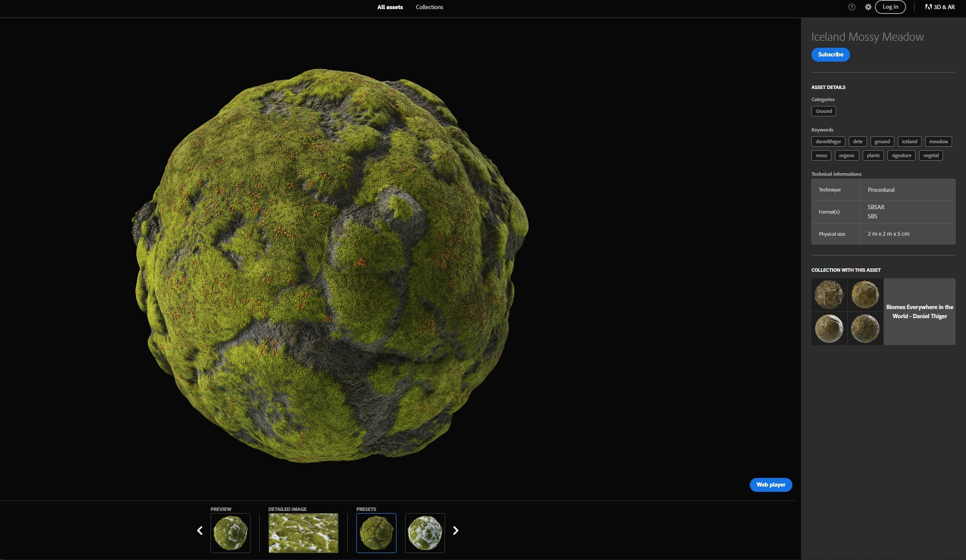Viewport: 966px width, 560px height.
Task: Open the help question mark icon
Action: (851, 7)
